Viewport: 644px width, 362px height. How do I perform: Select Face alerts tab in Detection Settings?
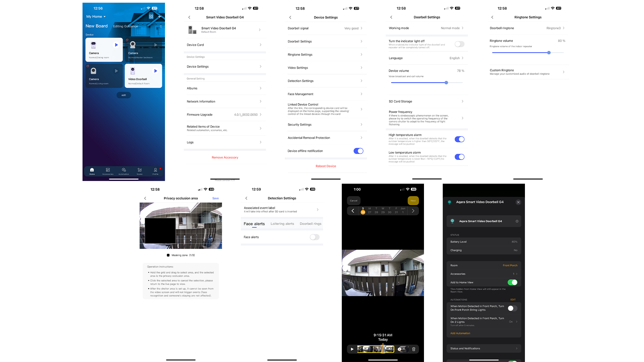click(254, 224)
